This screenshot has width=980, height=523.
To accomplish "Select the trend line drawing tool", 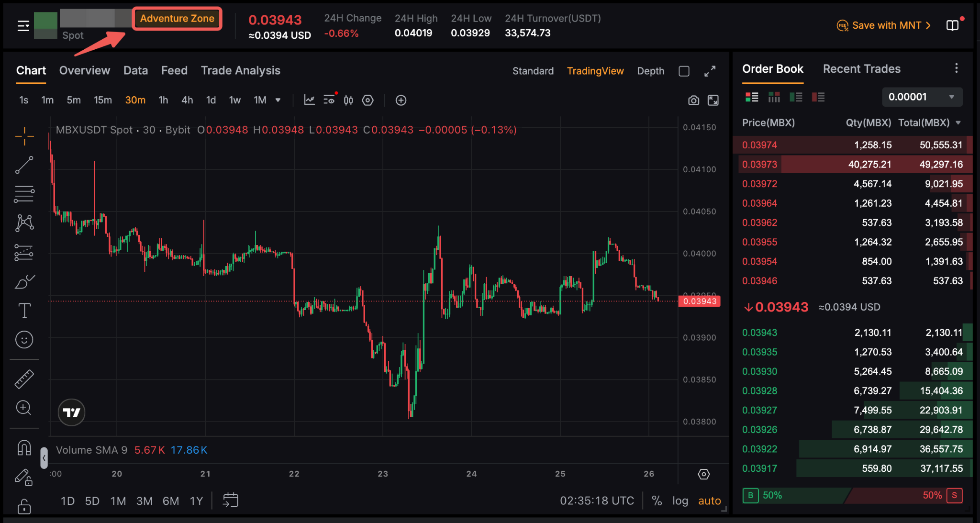I will click(x=24, y=165).
